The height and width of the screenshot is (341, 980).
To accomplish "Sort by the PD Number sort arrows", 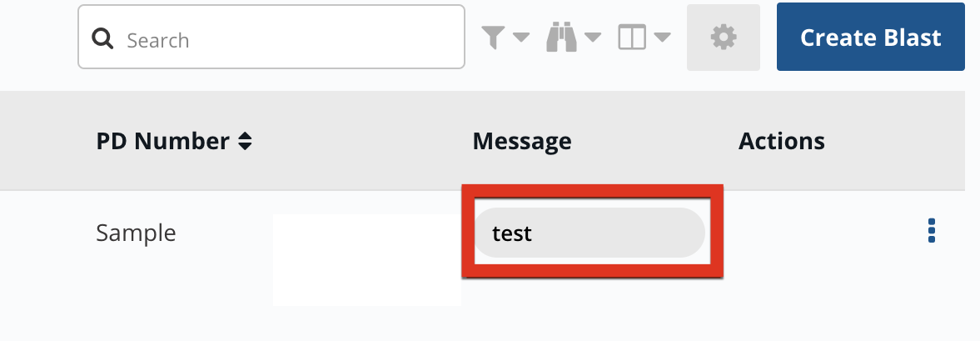I will pos(245,142).
